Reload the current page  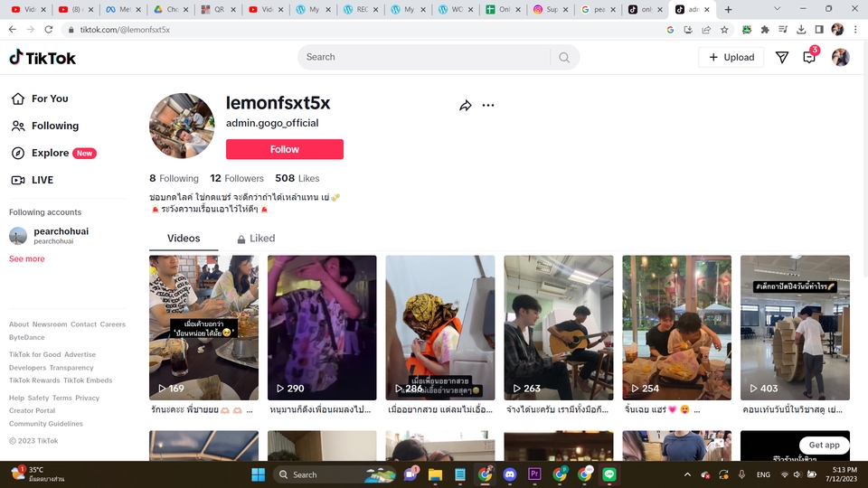pyautogui.click(x=49, y=29)
